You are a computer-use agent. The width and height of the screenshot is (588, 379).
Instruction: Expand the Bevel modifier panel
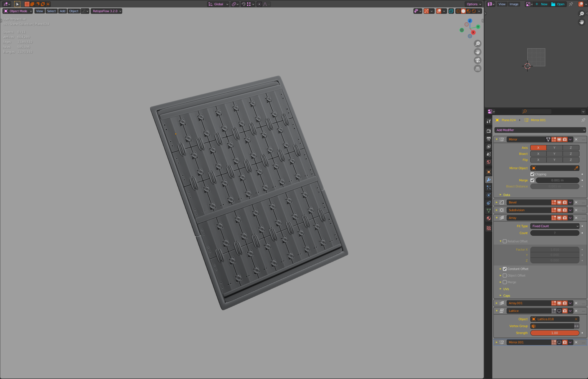(x=497, y=202)
